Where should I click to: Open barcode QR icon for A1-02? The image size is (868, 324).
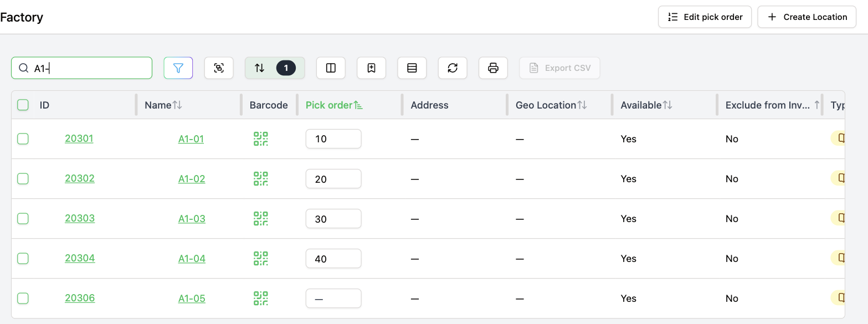tap(261, 179)
